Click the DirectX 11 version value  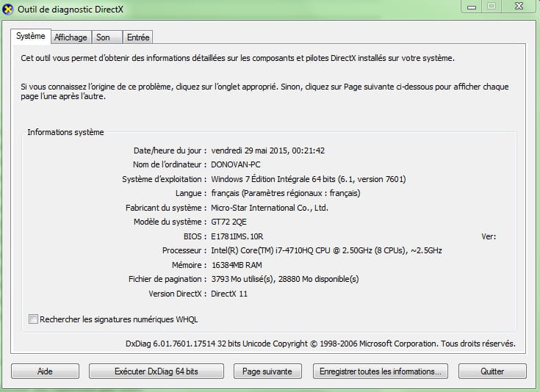(229, 294)
